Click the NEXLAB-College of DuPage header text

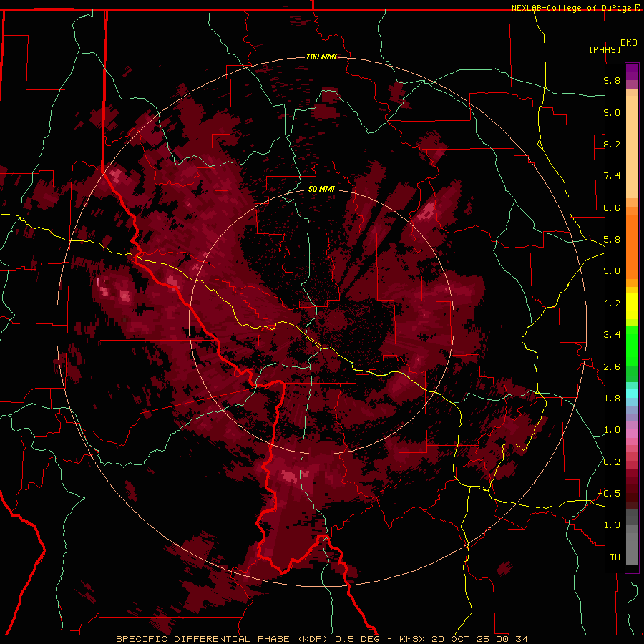572,8
